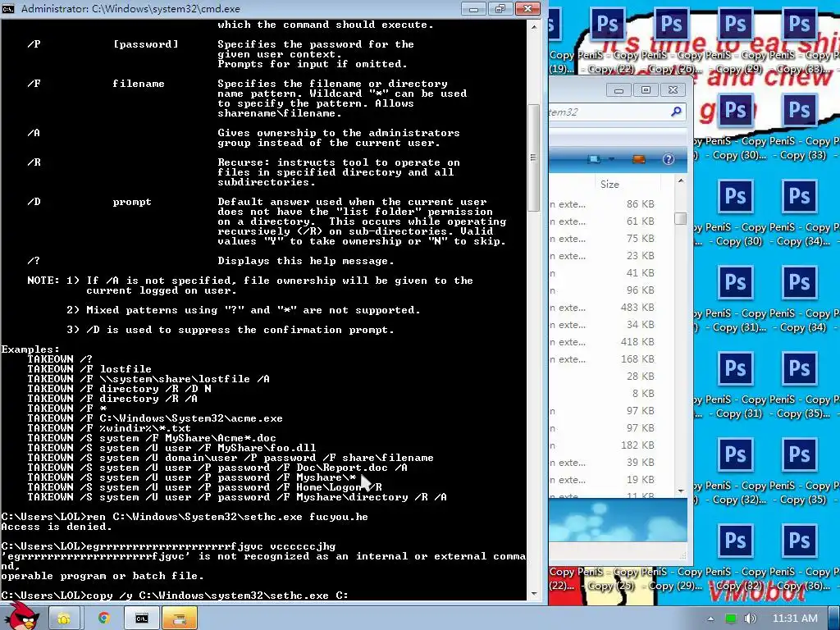
Task: Open Explorer help question mark icon
Action: click(x=668, y=159)
